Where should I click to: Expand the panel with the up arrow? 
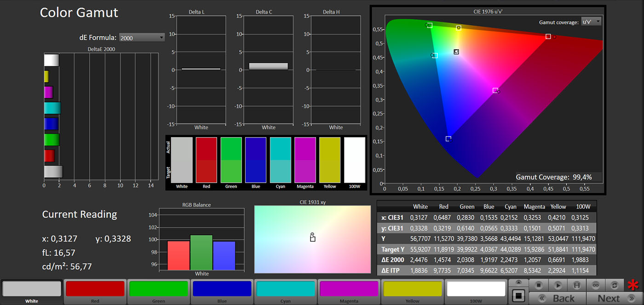click(518, 282)
